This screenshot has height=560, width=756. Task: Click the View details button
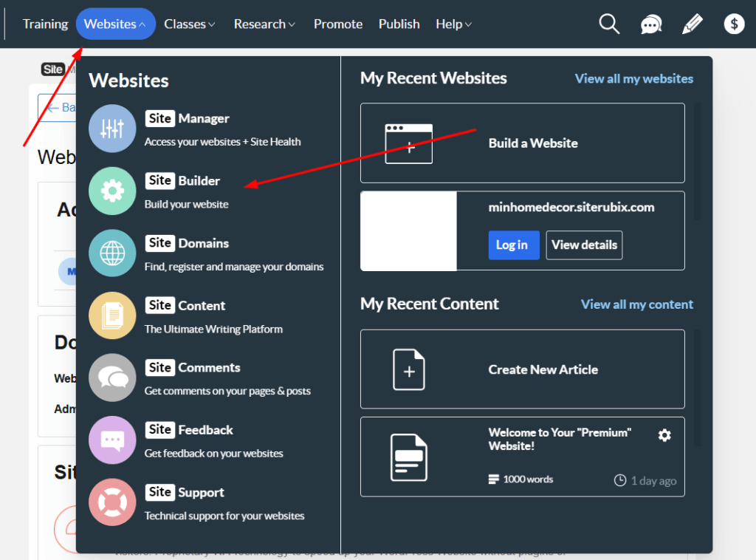584,245
